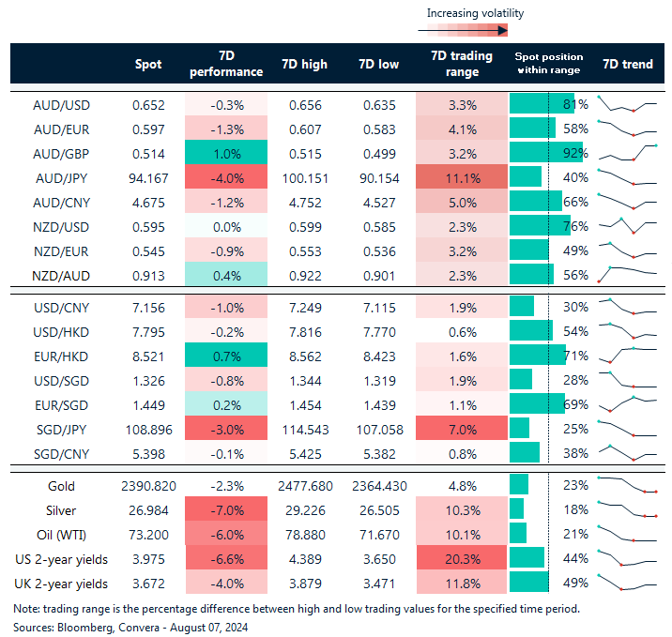Select Oil (WTI) 7D high 78.880
672x637 pixels.
(305, 535)
